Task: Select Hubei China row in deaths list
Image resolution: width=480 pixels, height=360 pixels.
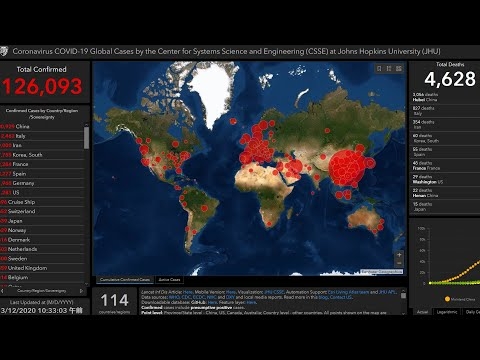Action: pos(445,97)
